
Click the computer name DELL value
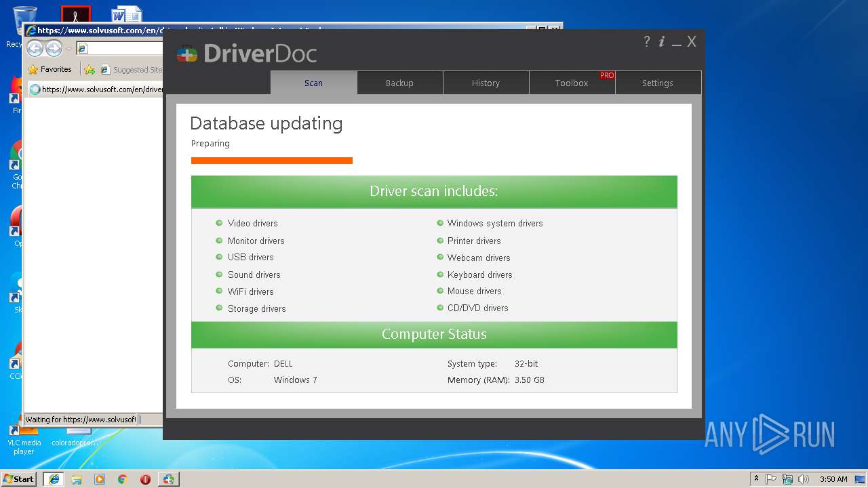coord(283,364)
